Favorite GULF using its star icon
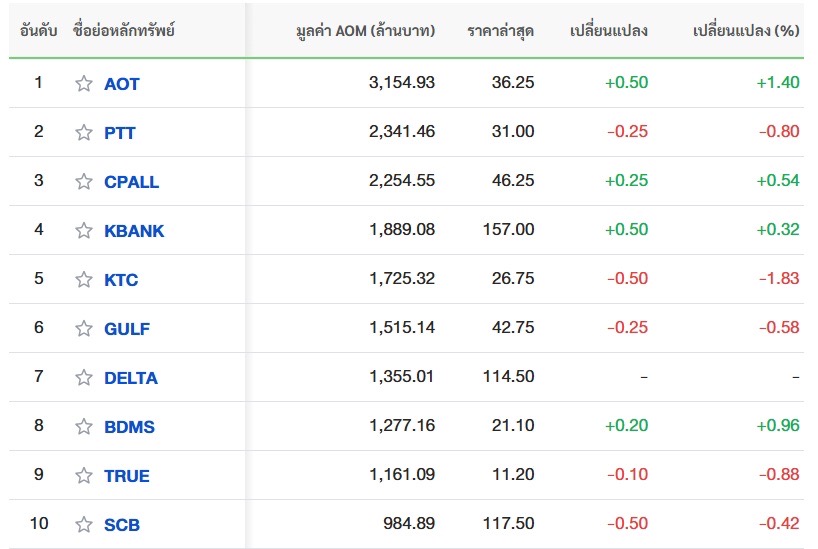818x549 pixels. pyautogui.click(x=84, y=329)
